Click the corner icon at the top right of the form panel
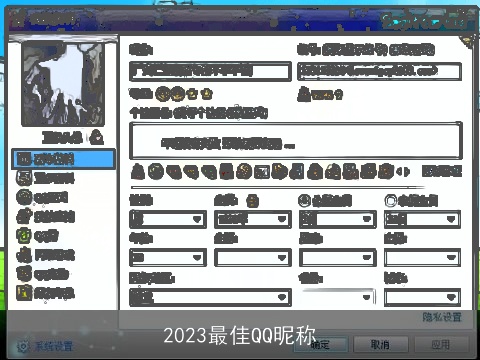 [467, 42]
